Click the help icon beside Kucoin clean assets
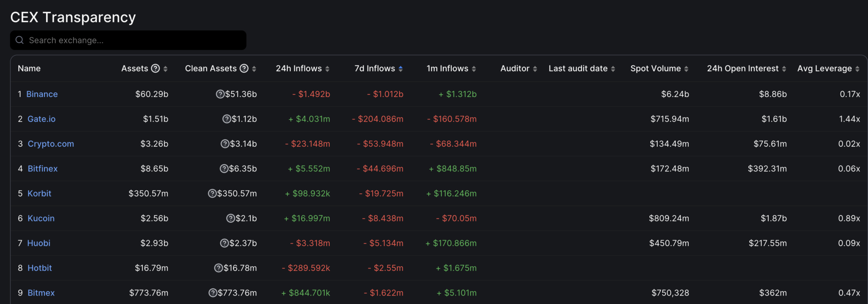868x304 pixels. 231,218
